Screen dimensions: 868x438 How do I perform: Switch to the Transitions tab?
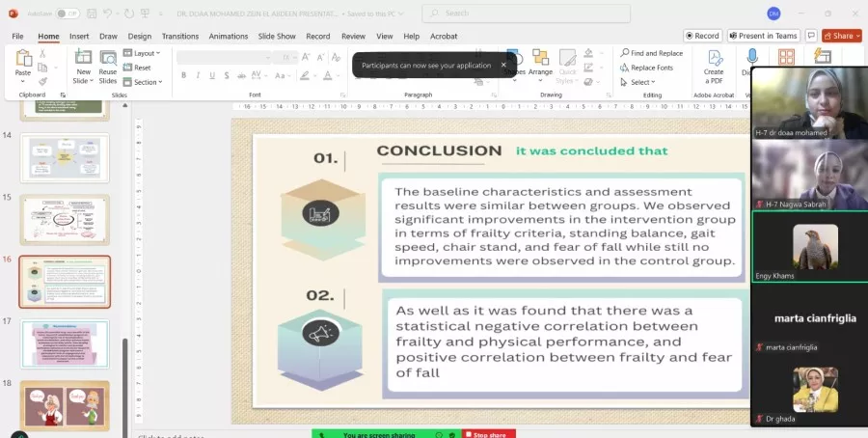click(x=180, y=36)
